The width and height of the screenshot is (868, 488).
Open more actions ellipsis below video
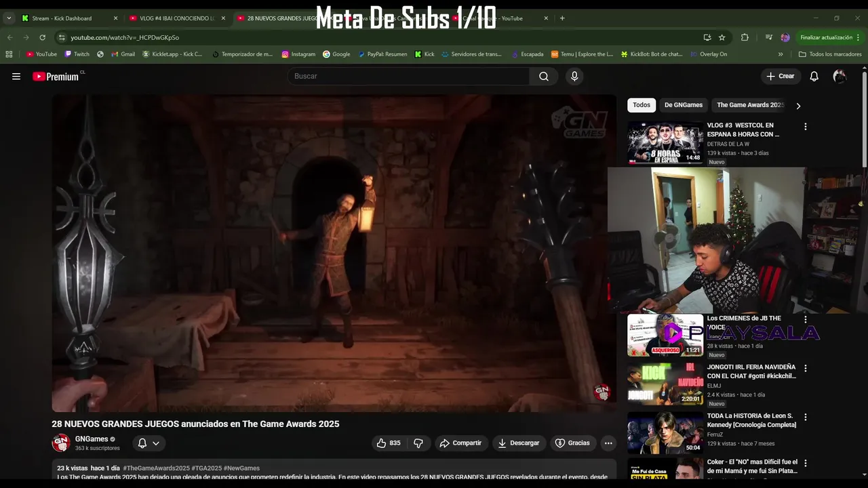608,443
